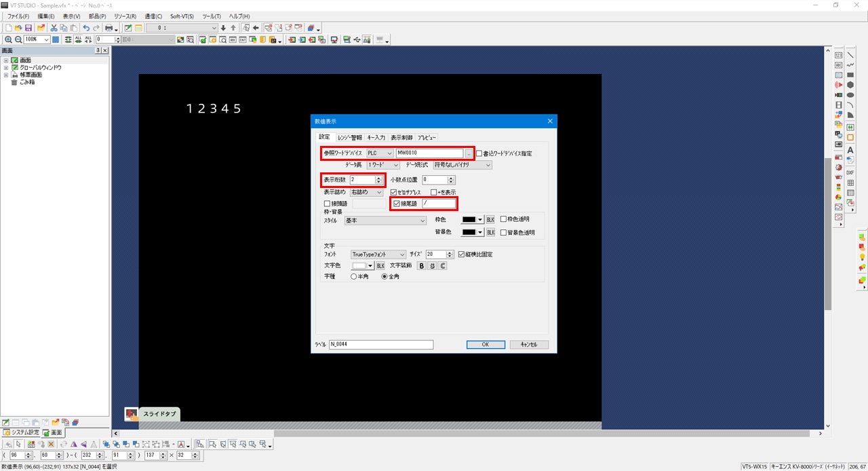Image resolution: width=868 pixels, height=471 pixels.
Task: Switch to the キー入力 tab
Action: click(376, 138)
